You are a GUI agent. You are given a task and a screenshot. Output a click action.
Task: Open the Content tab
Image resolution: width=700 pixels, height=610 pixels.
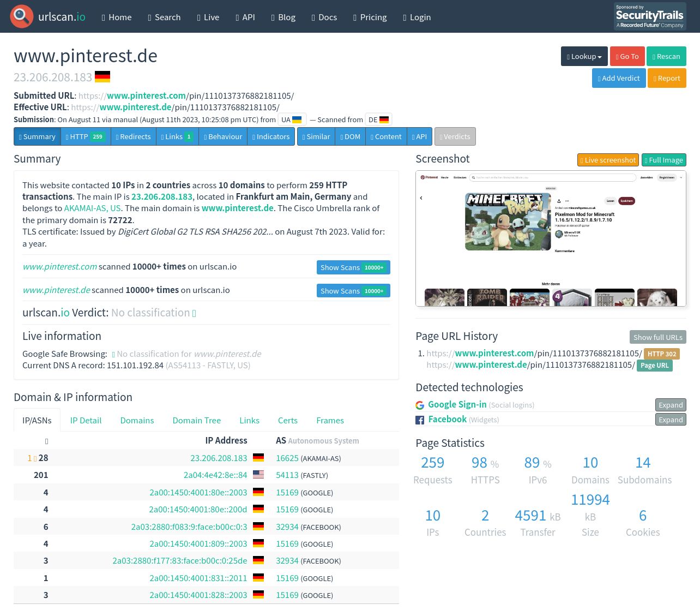(x=386, y=136)
